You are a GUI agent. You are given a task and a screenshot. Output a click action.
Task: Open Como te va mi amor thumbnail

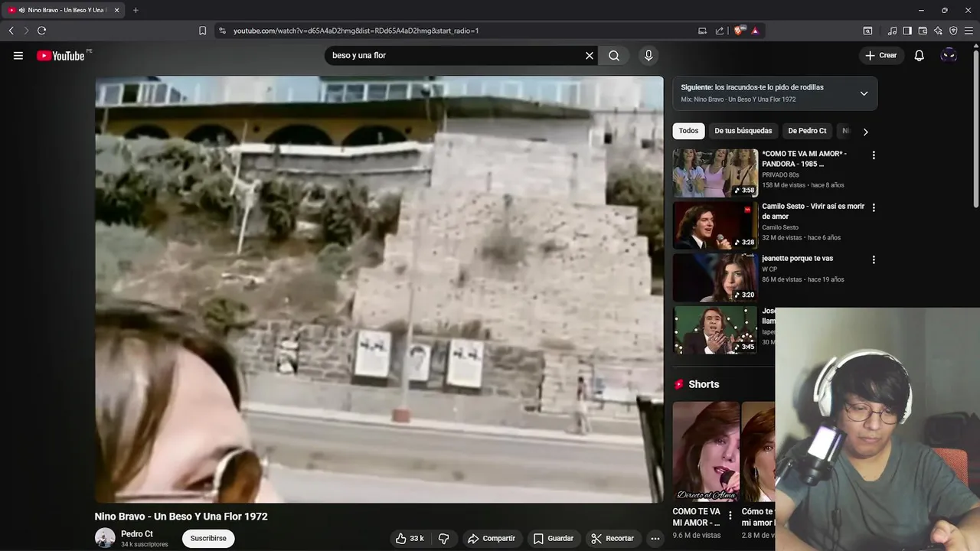pos(715,173)
